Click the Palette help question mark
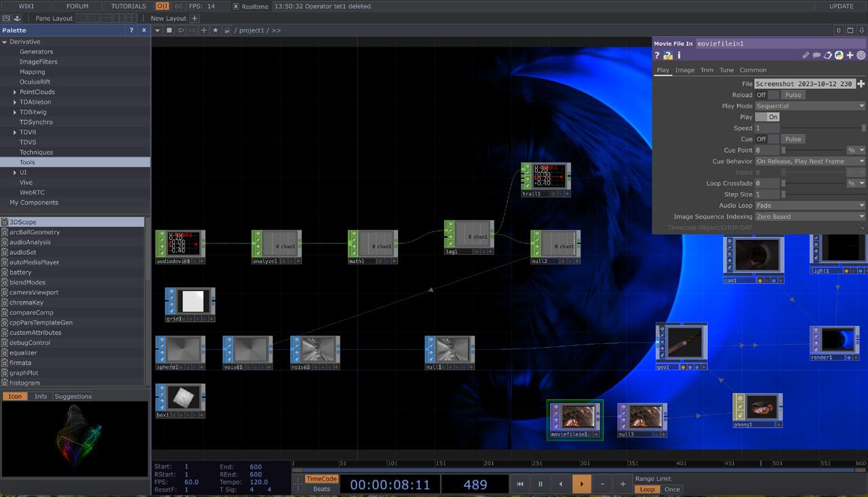868x497 pixels. point(132,31)
